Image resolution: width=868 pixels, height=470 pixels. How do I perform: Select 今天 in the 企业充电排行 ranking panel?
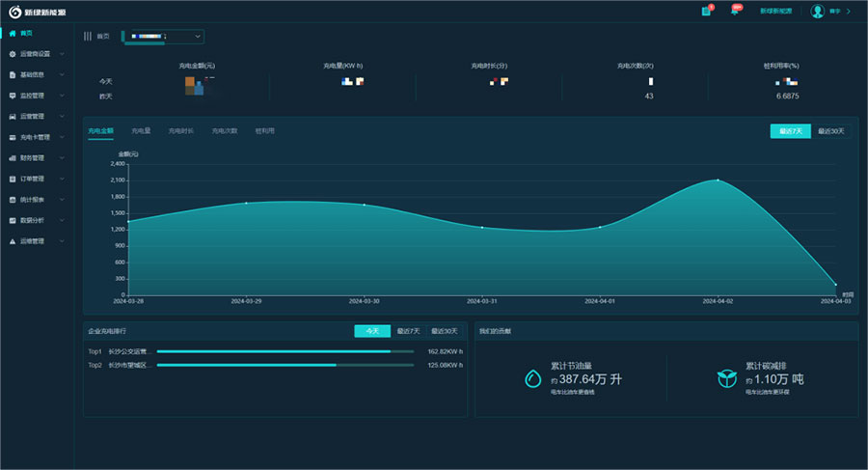point(372,331)
